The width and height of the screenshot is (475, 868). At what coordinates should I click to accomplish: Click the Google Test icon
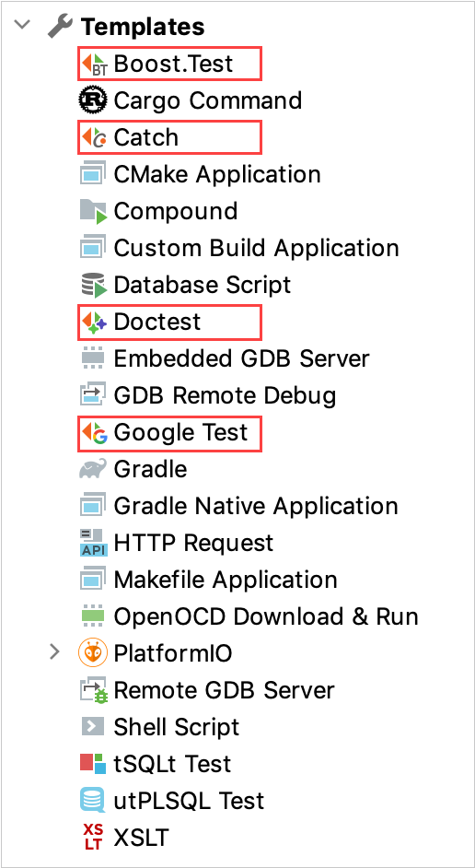pyautogui.click(x=94, y=432)
